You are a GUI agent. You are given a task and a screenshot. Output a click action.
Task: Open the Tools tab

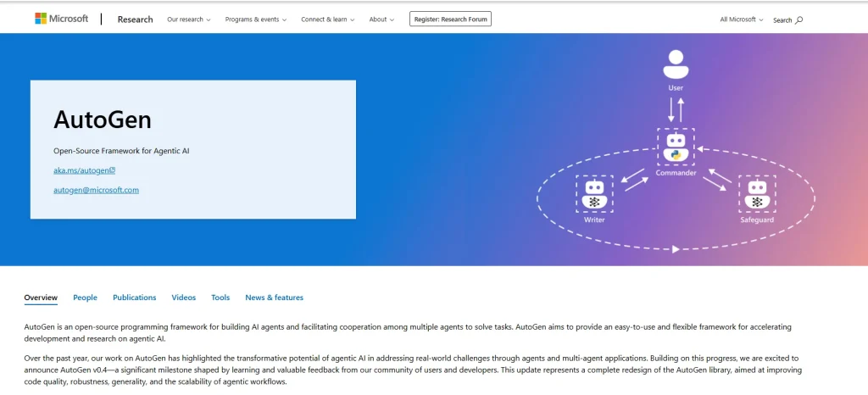tap(220, 298)
